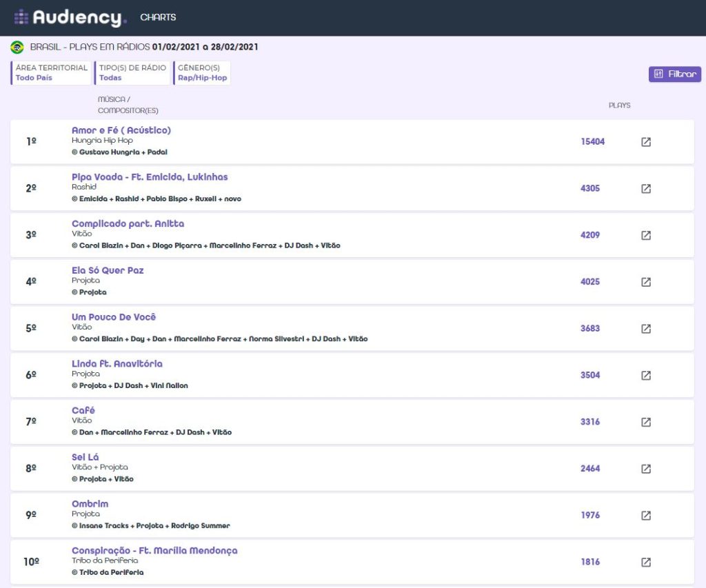Open external link icon for Conspiração
Viewport: 706px width, 588px height.
click(645, 562)
